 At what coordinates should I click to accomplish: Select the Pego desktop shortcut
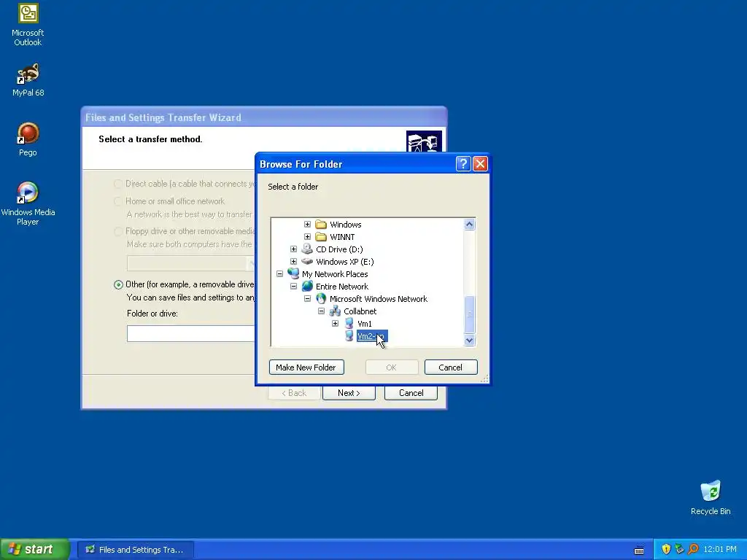(28, 139)
